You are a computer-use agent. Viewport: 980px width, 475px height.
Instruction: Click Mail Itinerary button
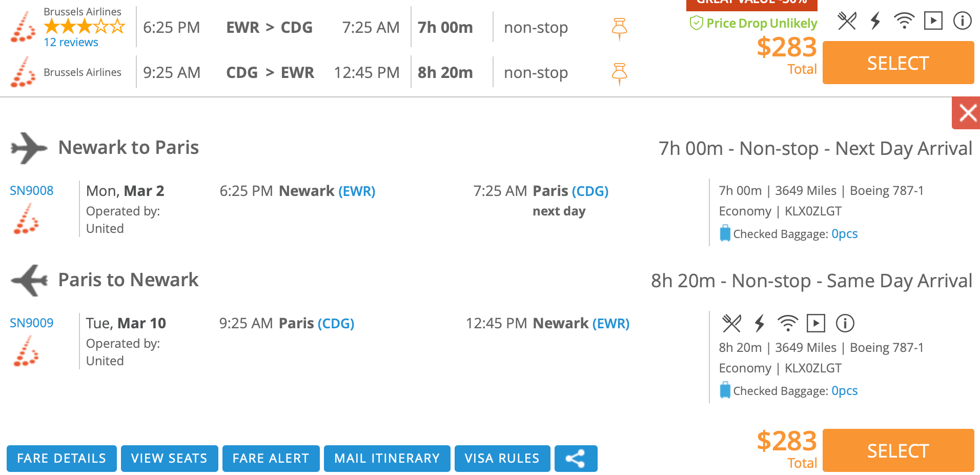tap(387, 458)
